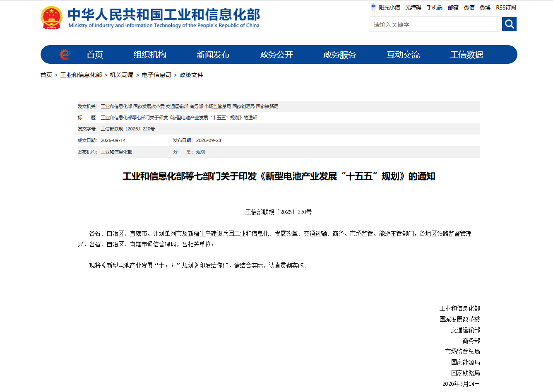Open the 微信 link in the header
The image size is (553, 392).
(x=469, y=7)
